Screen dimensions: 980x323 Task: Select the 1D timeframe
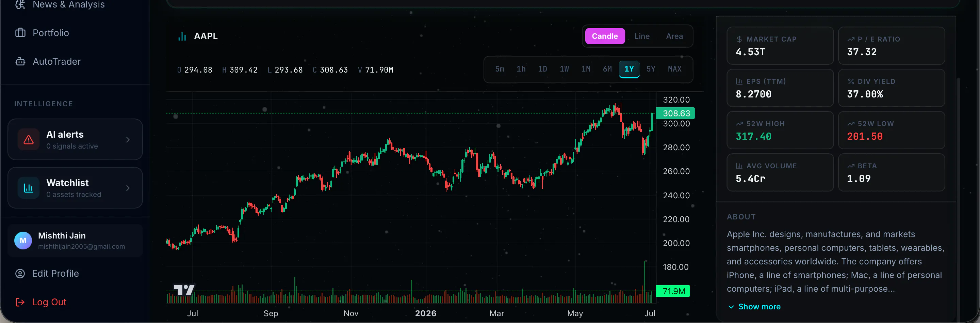pyautogui.click(x=542, y=69)
